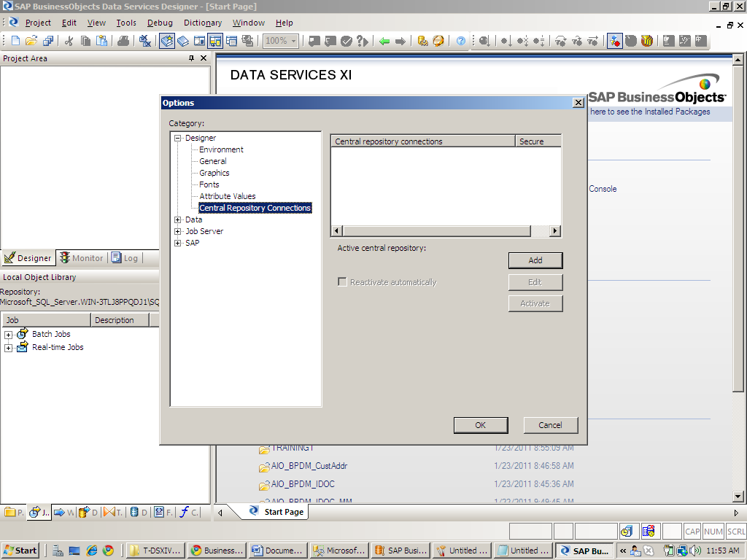Expand the Batch Jobs tree node
Image resolution: width=747 pixels, height=560 pixels.
pos(8,335)
